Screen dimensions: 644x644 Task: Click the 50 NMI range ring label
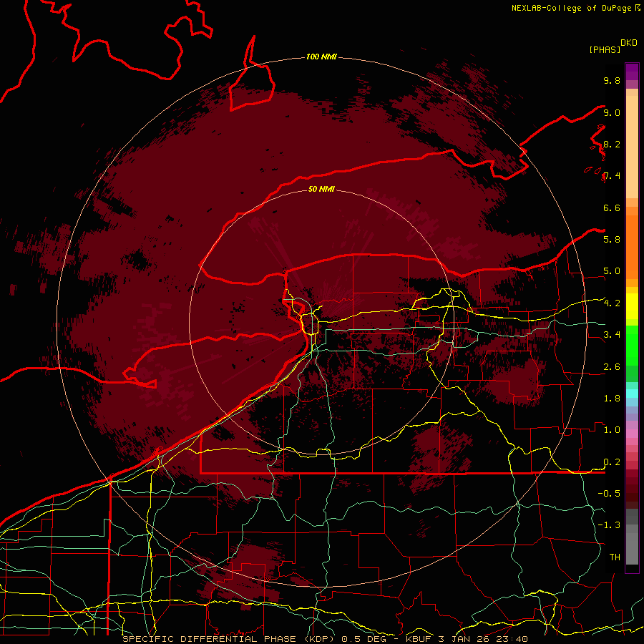point(321,189)
